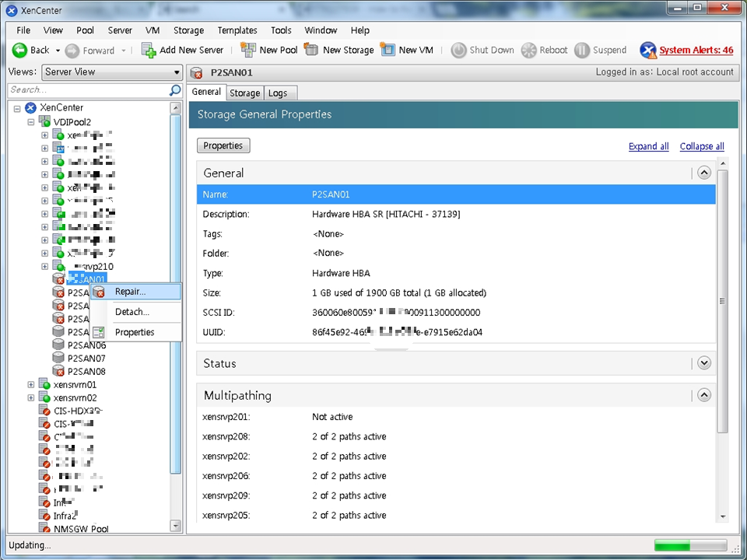
Task: Click the New Storage toolbar icon
Action: [311, 50]
